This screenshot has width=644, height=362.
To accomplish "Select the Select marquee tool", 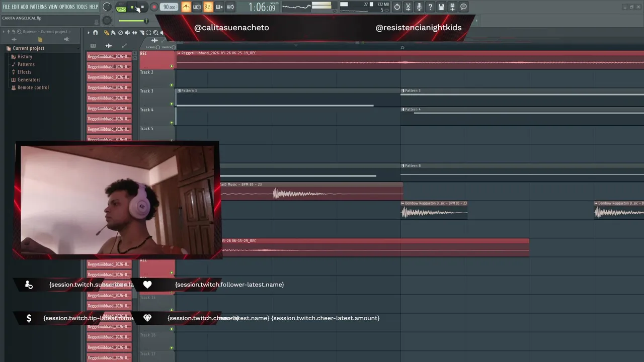I will tap(148, 33).
